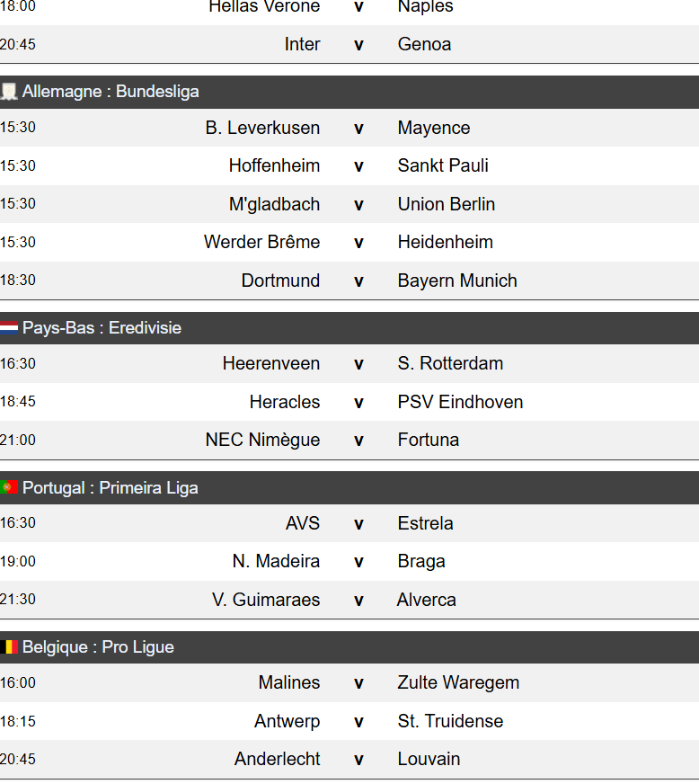Screen dimensions: 699x784
Task: Open the Inter v Genoa match
Action: tap(358, 45)
